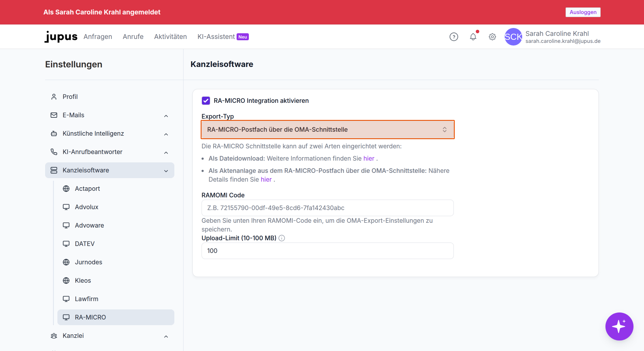Click the KI-Anrufbeantworter phone icon
This screenshot has width=644, height=351.
tap(54, 152)
